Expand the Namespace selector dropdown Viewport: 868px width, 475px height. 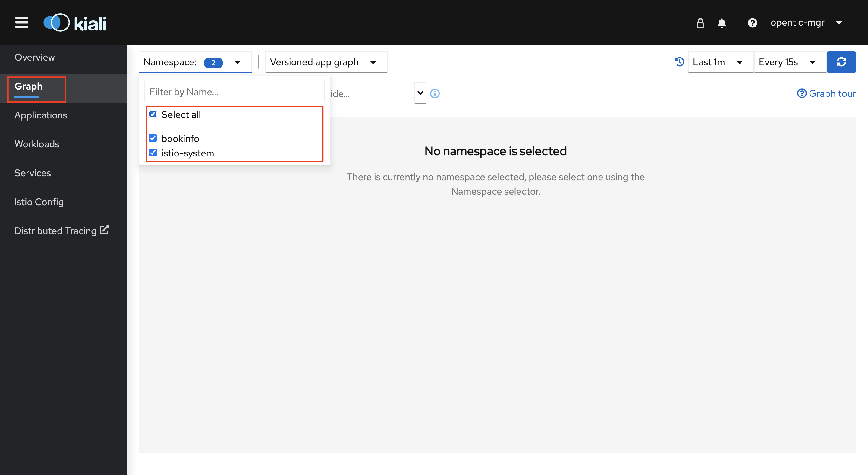pyautogui.click(x=237, y=62)
